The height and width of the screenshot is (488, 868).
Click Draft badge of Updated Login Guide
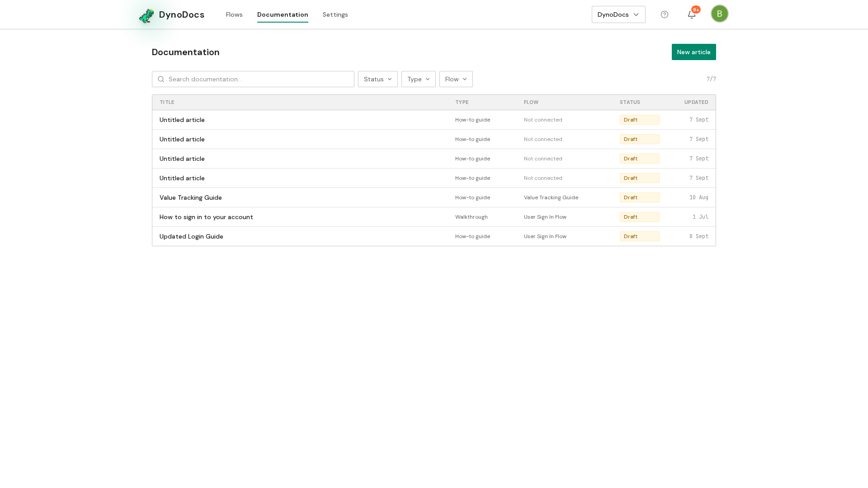(640, 236)
